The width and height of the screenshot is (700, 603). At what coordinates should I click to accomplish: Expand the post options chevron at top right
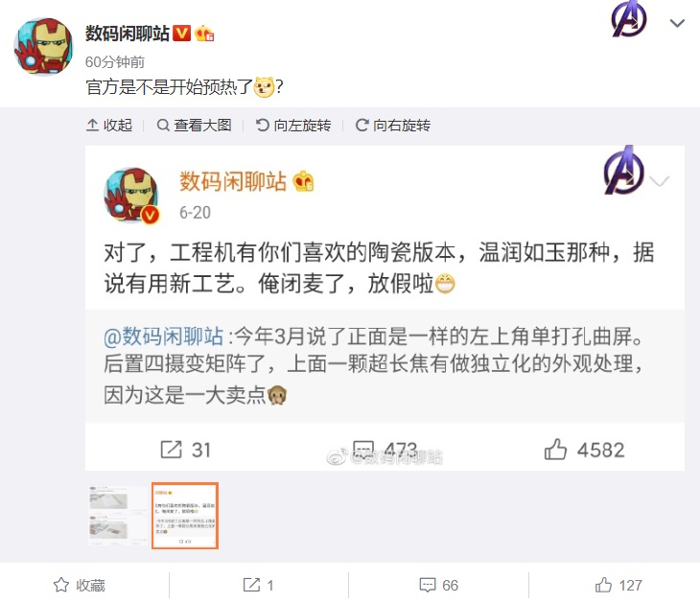[677, 23]
